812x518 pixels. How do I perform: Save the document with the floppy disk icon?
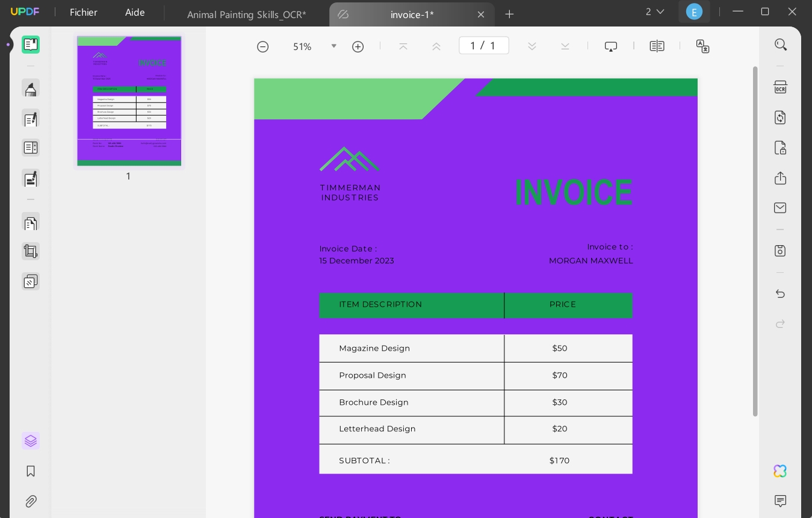(780, 251)
